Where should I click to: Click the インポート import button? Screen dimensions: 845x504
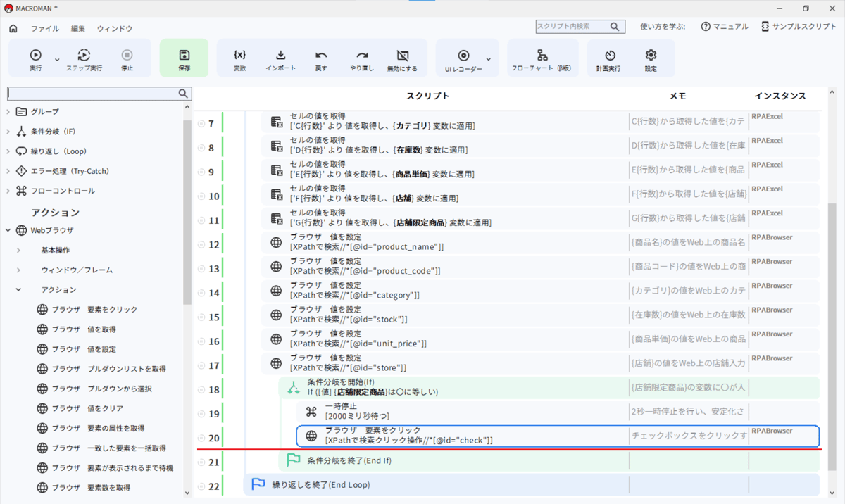pyautogui.click(x=280, y=59)
